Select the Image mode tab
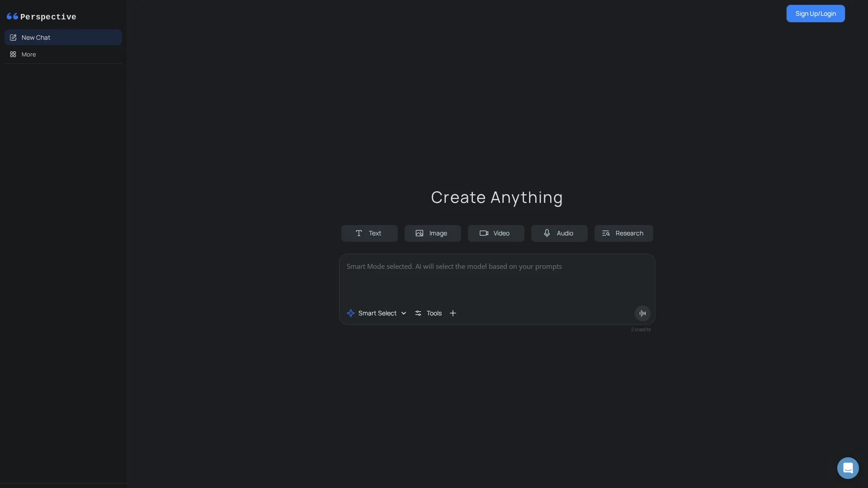Viewport: 868px width, 488px height. (433, 233)
